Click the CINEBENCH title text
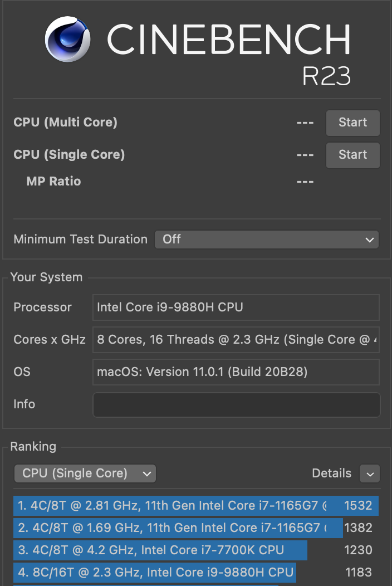Viewport: 392px width, 586px height. pyautogui.click(x=228, y=40)
